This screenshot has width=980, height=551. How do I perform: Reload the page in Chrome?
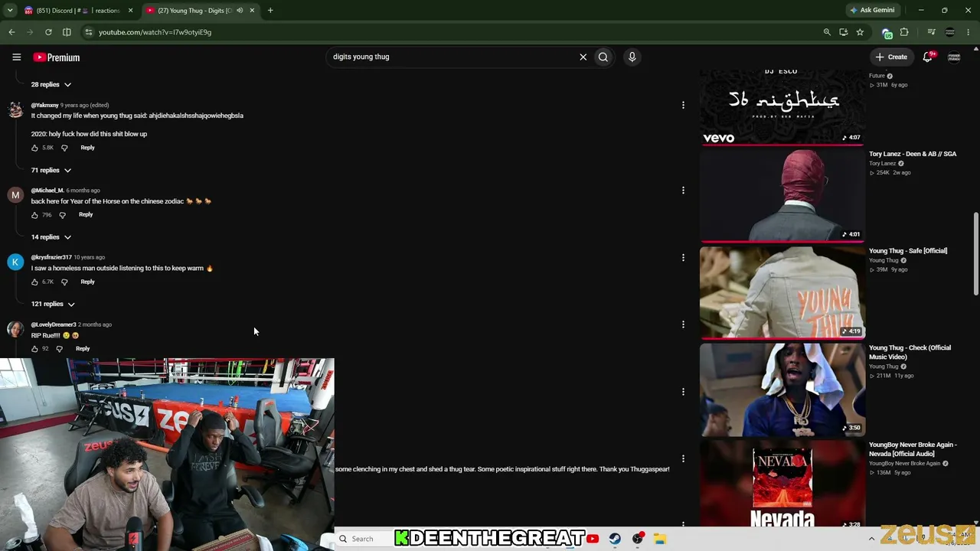click(48, 32)
